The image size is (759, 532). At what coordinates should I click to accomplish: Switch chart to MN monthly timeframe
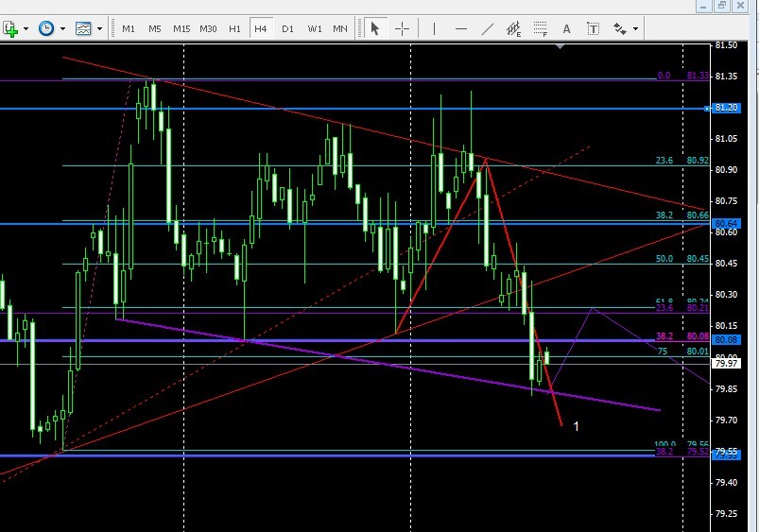point(340,29)
